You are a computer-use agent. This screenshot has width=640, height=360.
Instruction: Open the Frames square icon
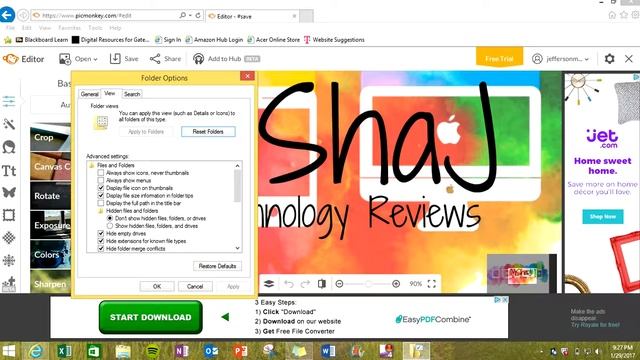9,215
